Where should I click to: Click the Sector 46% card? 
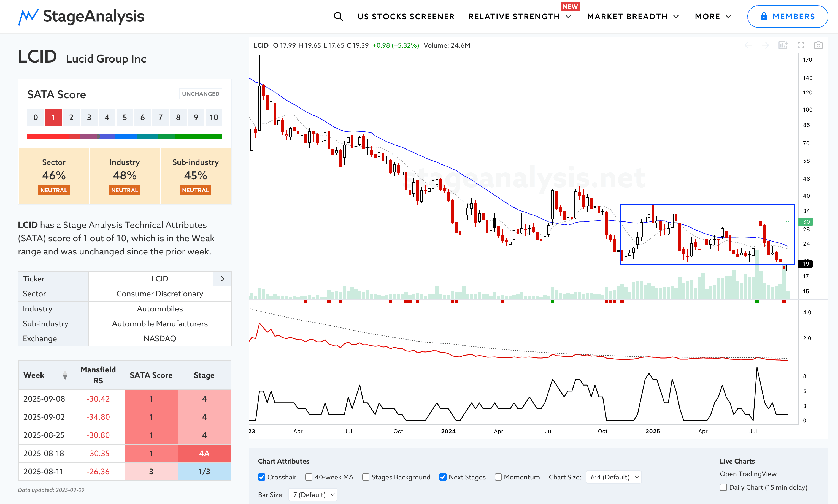(54, 176)
